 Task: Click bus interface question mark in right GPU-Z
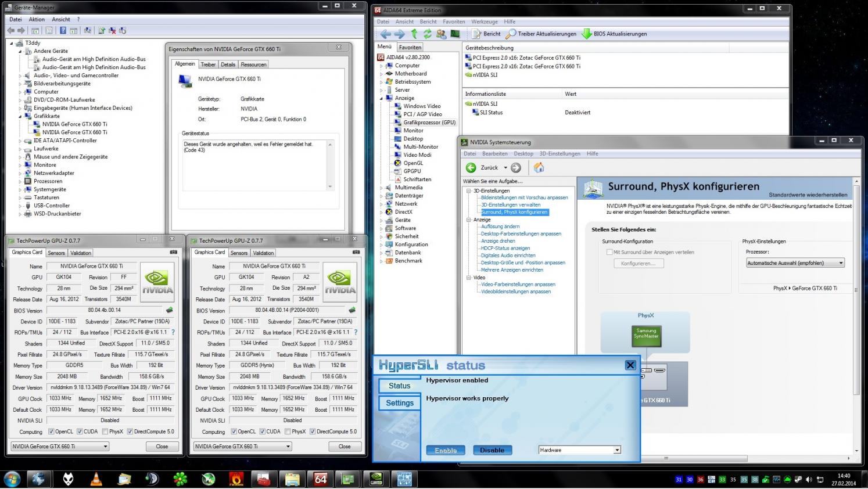pos(356,332)
